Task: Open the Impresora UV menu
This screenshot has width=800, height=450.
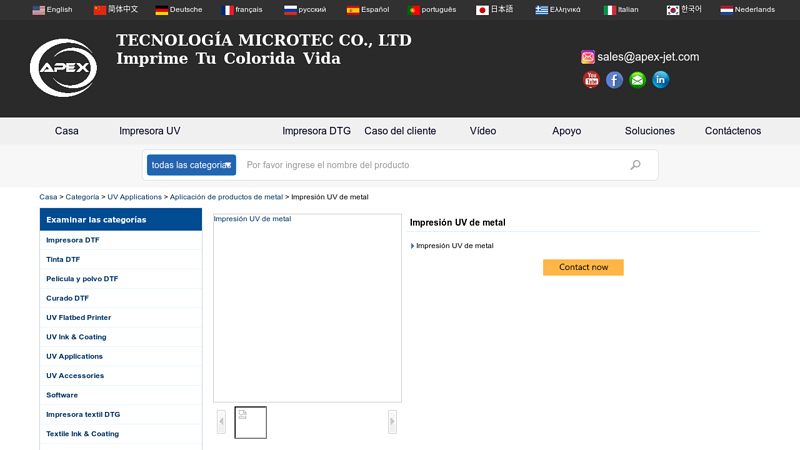Action: point(149,131)
